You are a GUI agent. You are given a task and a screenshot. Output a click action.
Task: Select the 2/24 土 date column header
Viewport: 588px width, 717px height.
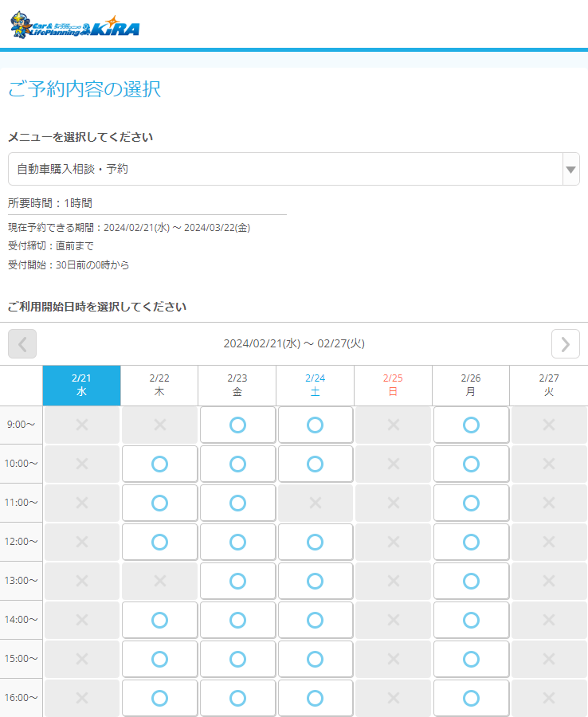(x=315, y=386)
